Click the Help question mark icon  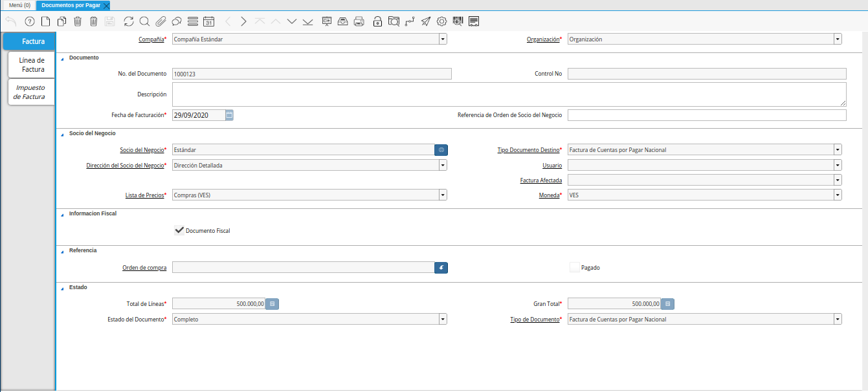[29, 21]
